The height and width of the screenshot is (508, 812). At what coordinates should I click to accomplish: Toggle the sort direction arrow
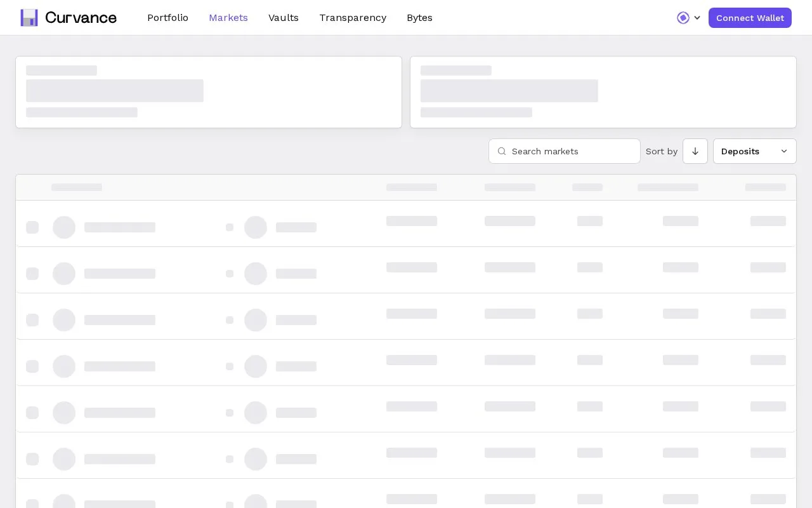[x=695, y=151]
